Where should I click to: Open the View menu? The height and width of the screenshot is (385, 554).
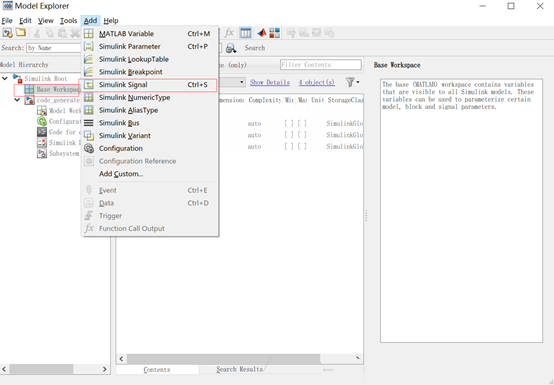tap(46, 20)
